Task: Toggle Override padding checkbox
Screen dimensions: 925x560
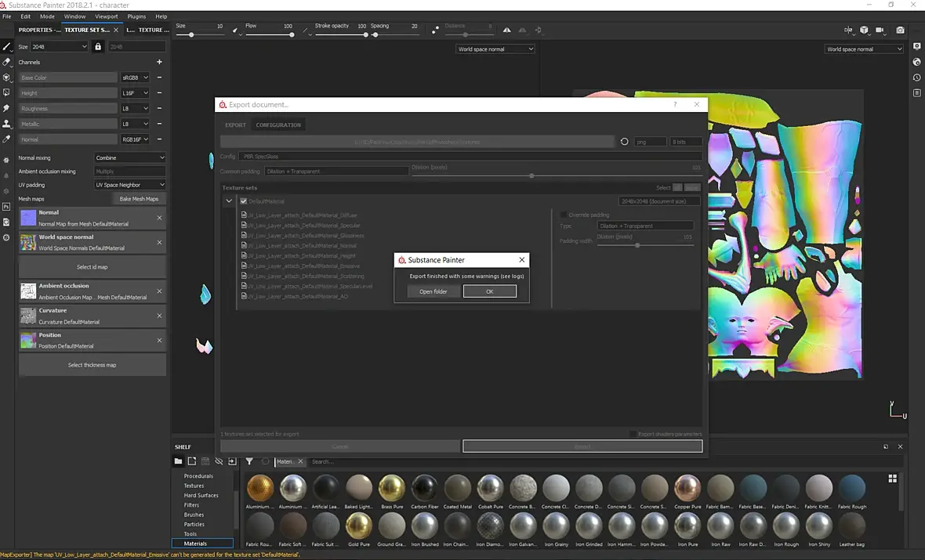Action: click(564, 215)
